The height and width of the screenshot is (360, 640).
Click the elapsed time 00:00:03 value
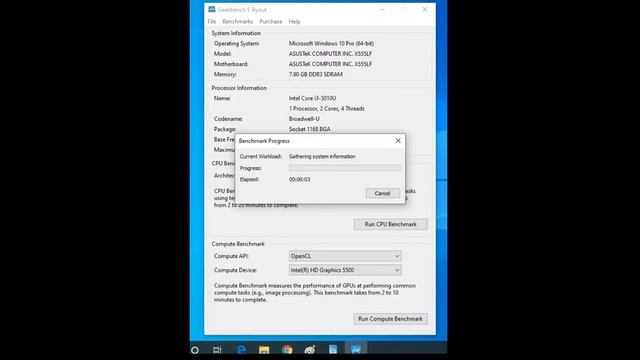click(x=300, y=179)
